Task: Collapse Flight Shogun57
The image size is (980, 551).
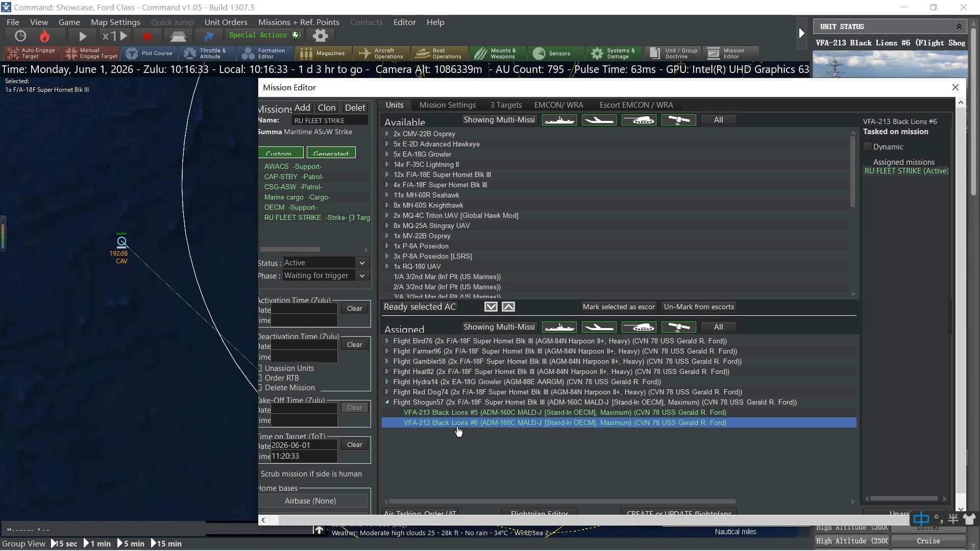Action: [x=387, y=402]
